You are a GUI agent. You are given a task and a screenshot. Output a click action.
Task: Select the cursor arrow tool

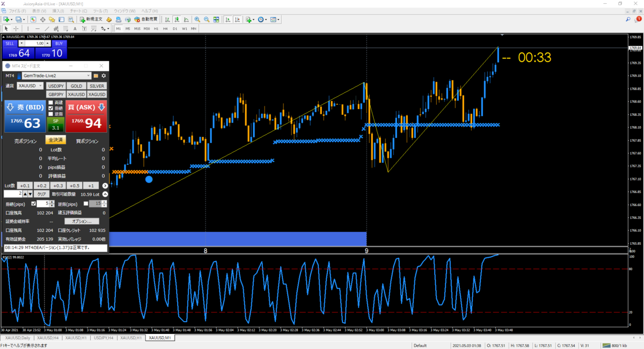pyautogui.click(x=6, y=28)
